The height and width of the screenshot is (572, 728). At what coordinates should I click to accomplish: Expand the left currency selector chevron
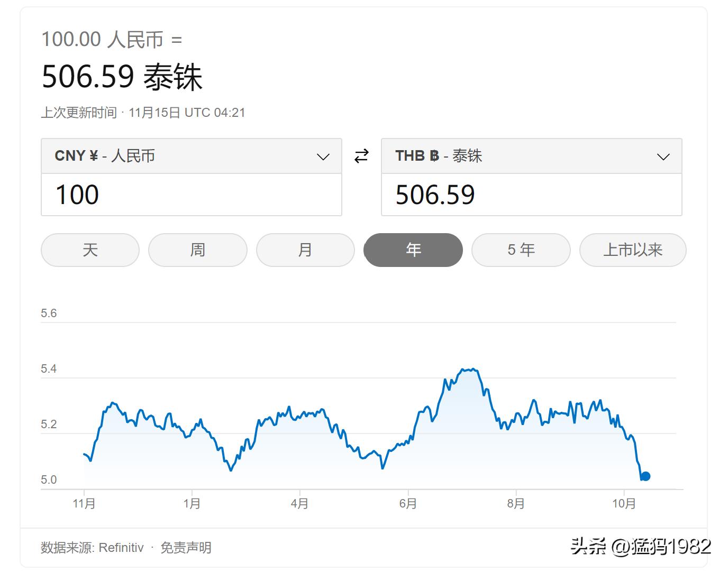[x=322, y=156]
